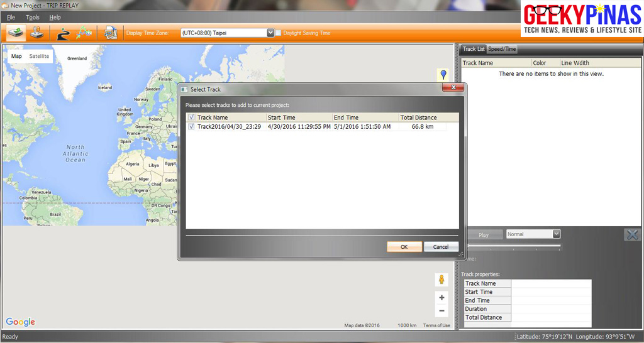Click Greenland label on the map
This screenshot has height=343, width=644.
77,58
